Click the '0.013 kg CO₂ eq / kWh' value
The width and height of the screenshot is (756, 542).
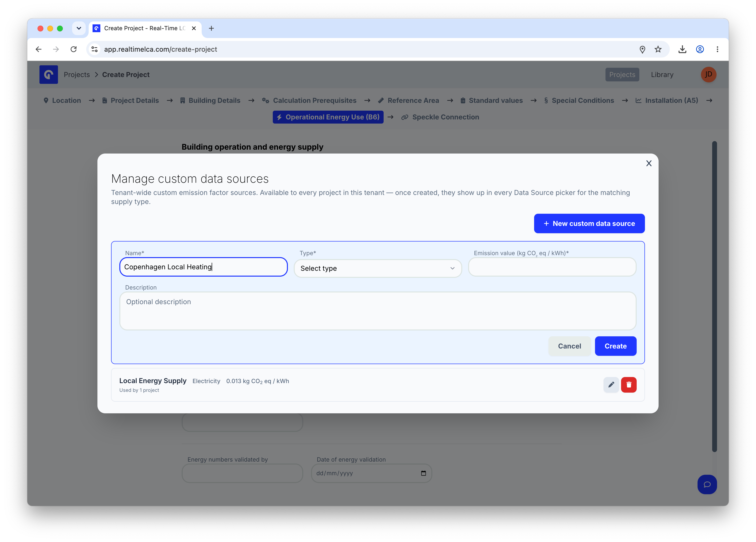[x=257, y=381]
